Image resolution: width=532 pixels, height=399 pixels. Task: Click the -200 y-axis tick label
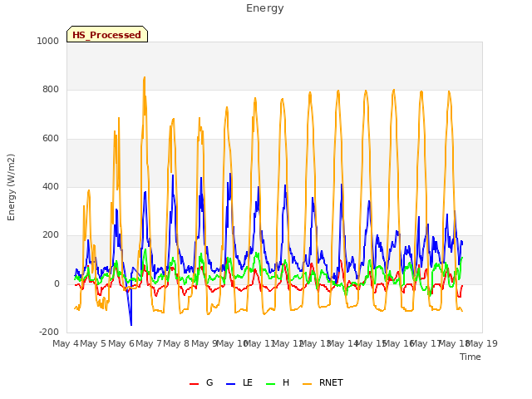pos(49,332)
